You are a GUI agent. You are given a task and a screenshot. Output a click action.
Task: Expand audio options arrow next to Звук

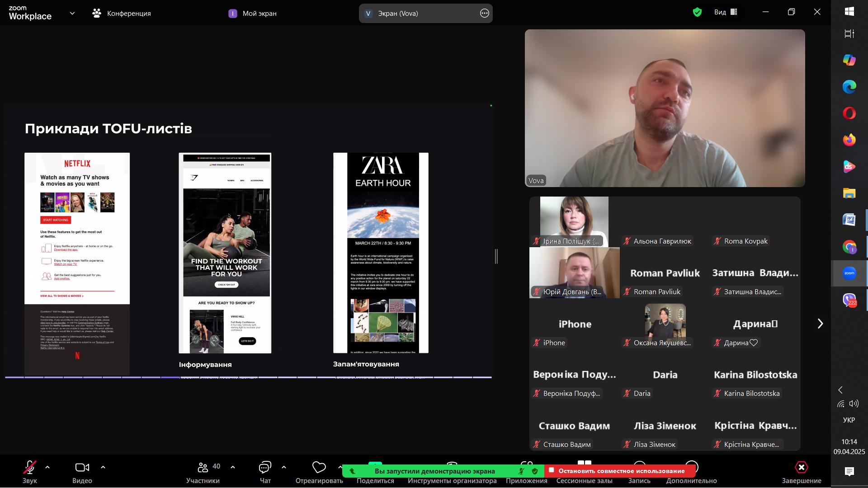pos(47,467)
